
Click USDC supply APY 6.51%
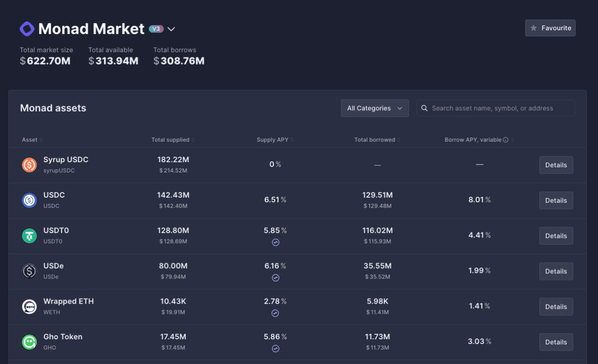(275, 200)
